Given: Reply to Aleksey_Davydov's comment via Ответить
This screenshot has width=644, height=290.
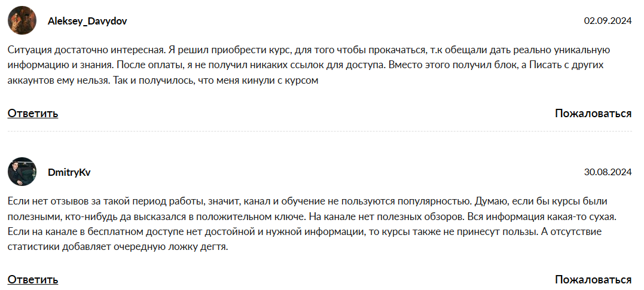Looking at the screenshot, I should tap(33, 114).
